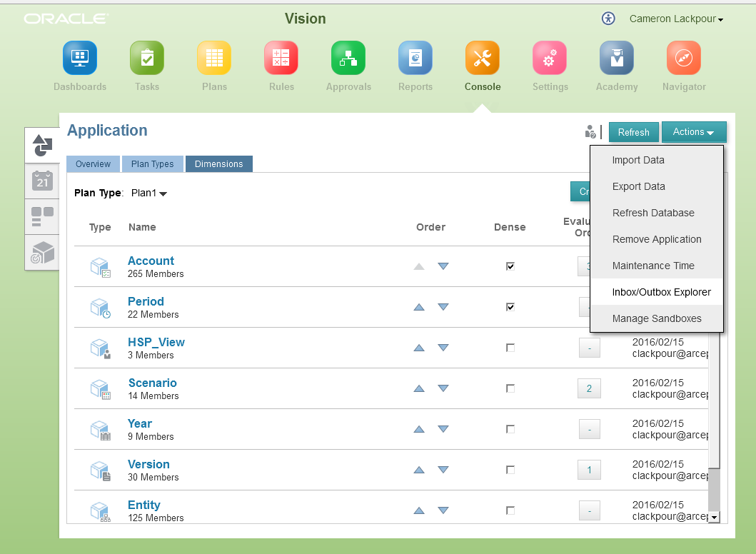Switch to the Plan Types tab

152,164
